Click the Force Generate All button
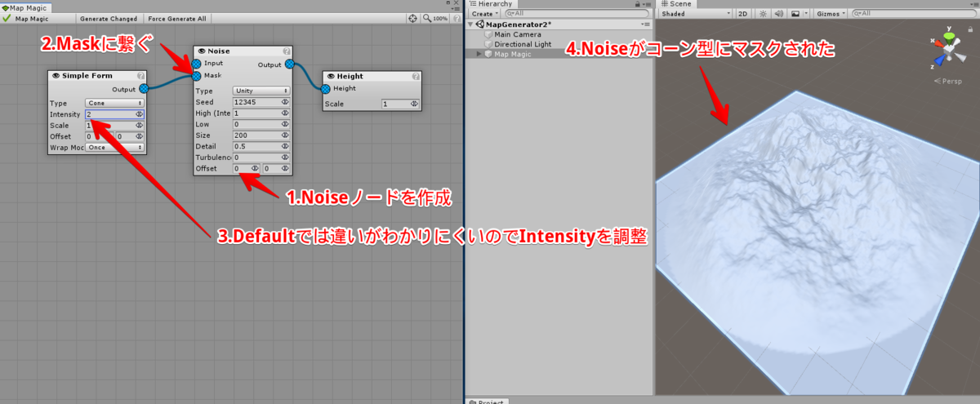Image resolution: width=980 pixels, height=404 pixels. tap(177, 18)
